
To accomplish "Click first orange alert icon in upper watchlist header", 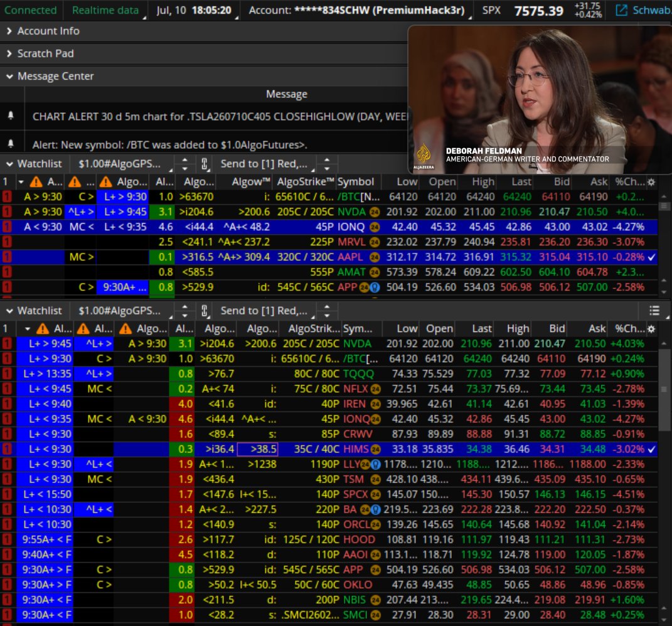I will tap(36, 182).
